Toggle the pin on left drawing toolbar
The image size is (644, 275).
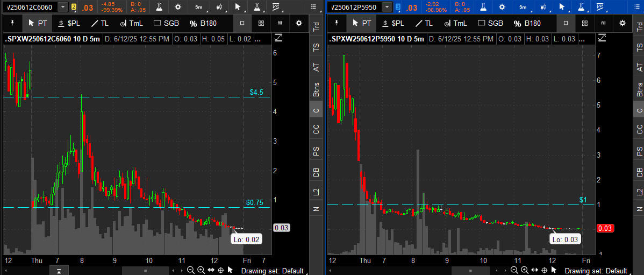click(x=11, y=23)
